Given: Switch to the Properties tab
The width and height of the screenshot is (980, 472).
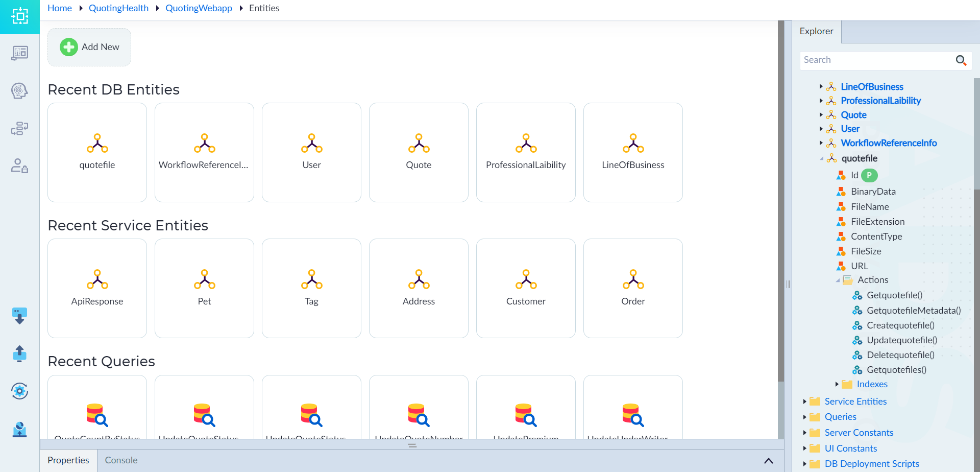Looking at the screenshot, I should click(68, 460).
